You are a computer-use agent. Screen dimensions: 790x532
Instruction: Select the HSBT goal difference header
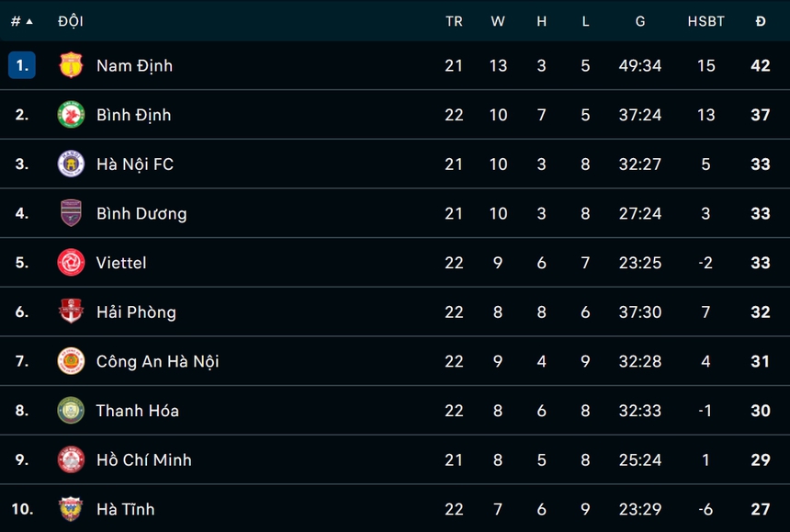pos(705,21)
